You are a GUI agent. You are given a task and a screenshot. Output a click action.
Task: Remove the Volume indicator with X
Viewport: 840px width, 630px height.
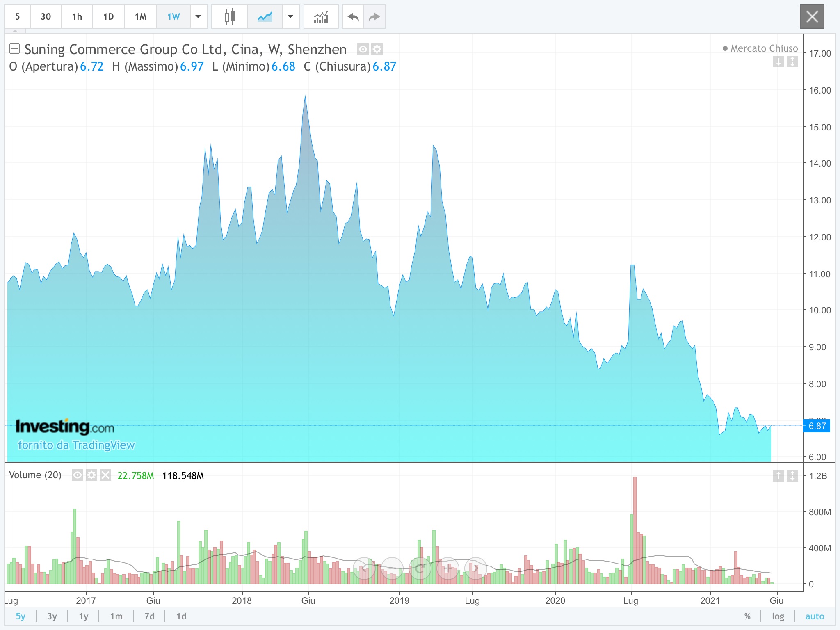pyautogui.click(x=105, y=475)
